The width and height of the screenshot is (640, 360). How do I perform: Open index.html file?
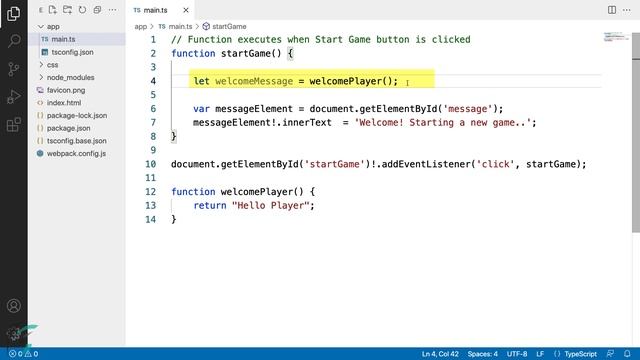(x=77, y=103)
